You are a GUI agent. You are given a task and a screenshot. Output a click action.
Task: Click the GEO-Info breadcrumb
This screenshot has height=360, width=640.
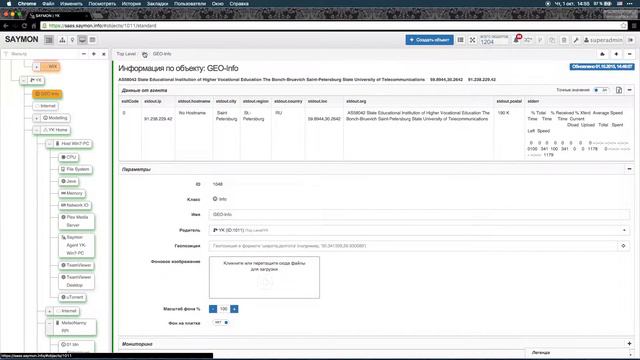click(162, 54)
